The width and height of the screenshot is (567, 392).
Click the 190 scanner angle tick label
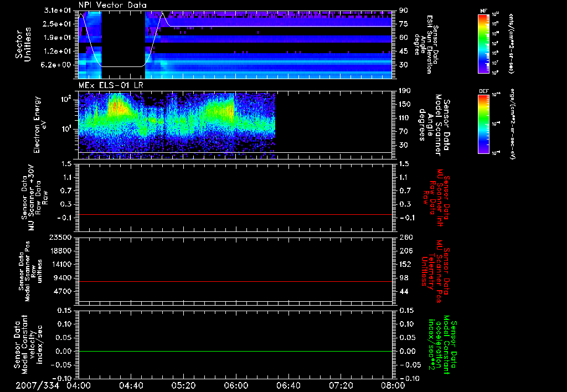tap(405, 90)
